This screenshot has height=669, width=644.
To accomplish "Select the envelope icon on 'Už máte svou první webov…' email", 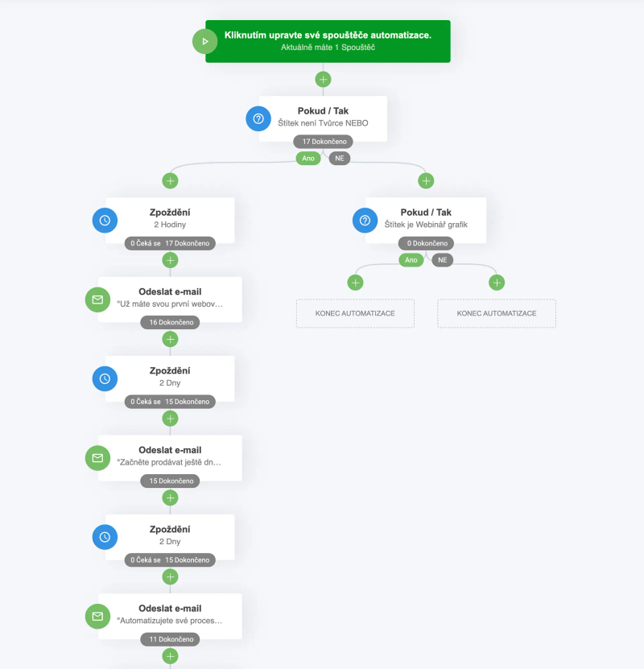I will (x=97, y=298).
